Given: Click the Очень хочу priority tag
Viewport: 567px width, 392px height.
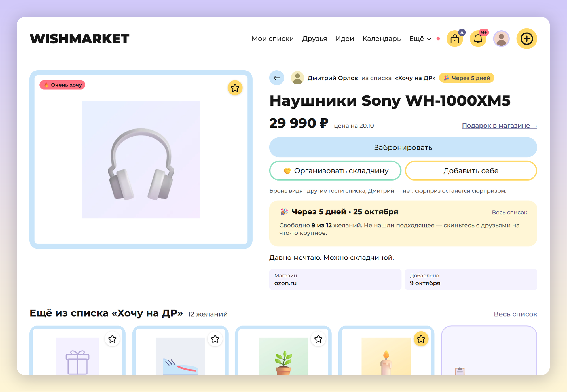Looking at the screenshot, I should (x=62, y=85).
